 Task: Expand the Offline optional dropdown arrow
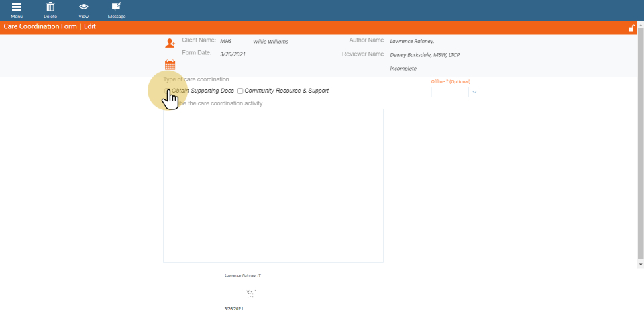tap(474, 92)
